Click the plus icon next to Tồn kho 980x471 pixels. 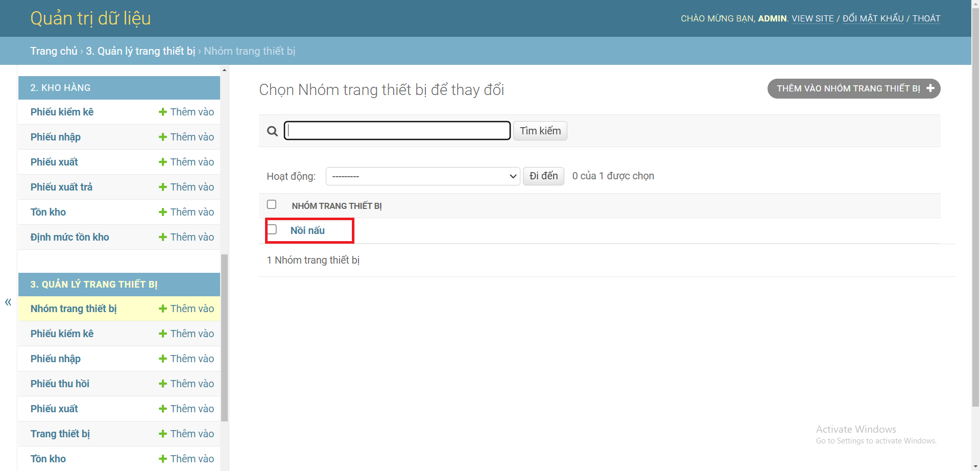click(162, 211)
